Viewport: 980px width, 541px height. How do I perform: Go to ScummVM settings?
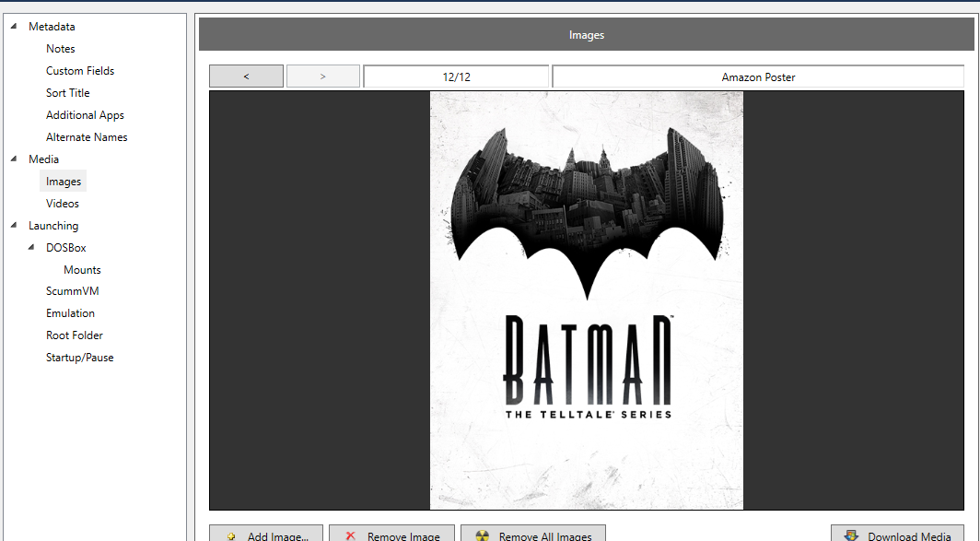[73, 291]
